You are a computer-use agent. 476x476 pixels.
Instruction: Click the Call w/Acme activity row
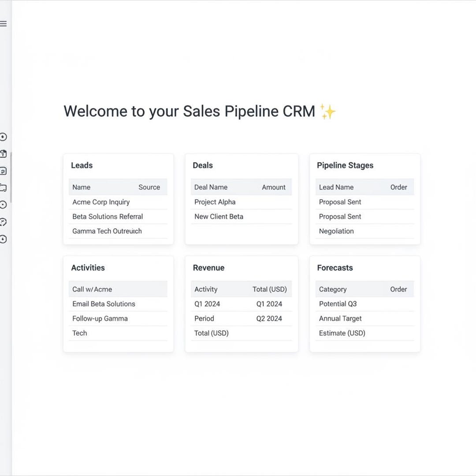click(x=118, y=289)
